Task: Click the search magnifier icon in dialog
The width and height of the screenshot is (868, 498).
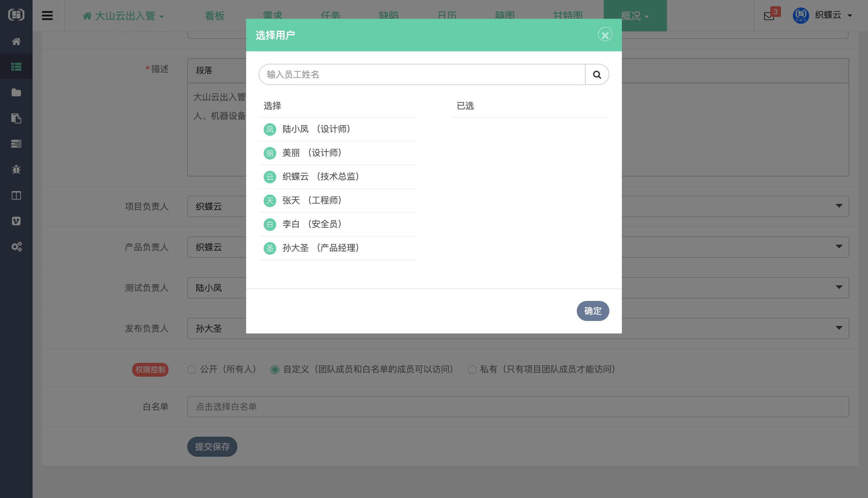Action: coord(597,74)
